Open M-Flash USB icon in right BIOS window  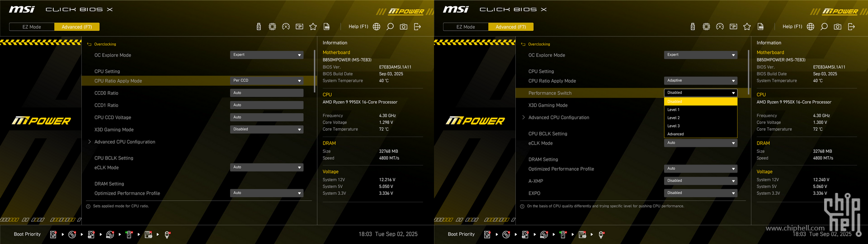click(693, 27)
